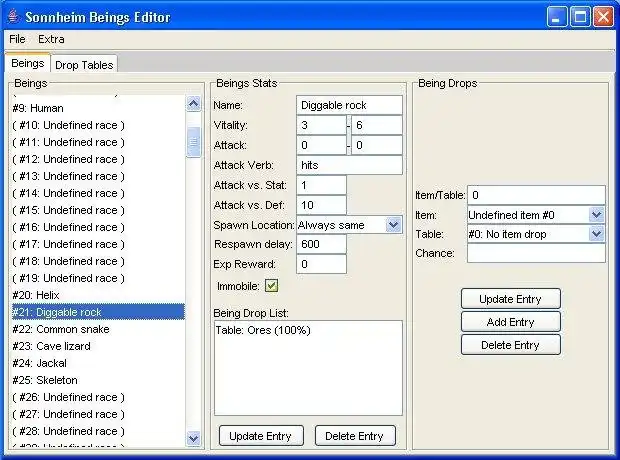Click the Chance input field
Viewport: 620px width, 460px height.
click(x=536, y=253)
